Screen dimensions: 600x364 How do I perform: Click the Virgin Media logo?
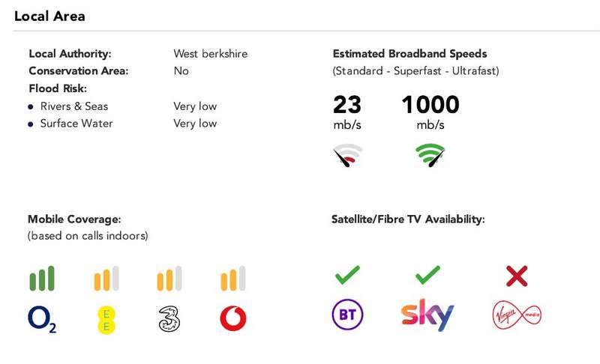coord(517,315)
